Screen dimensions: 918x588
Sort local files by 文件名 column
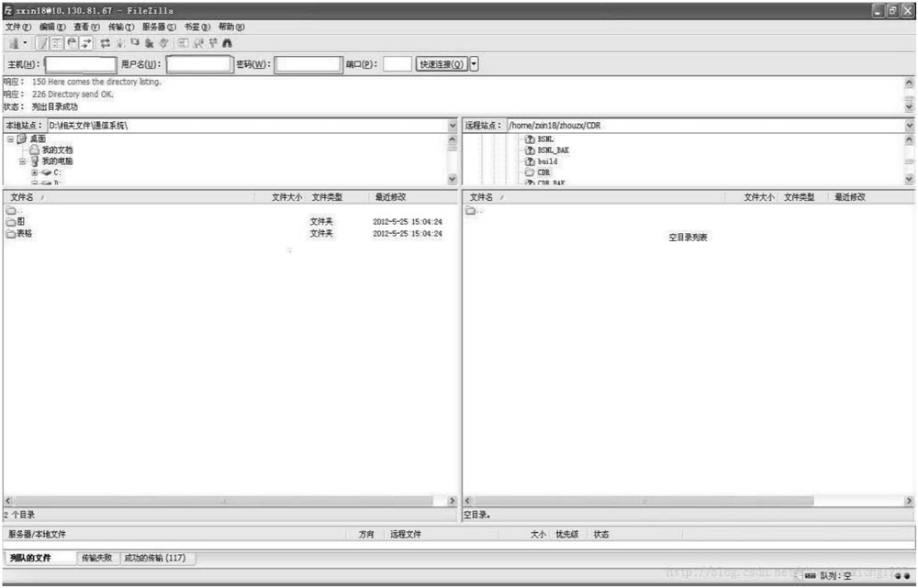[129, 197]
